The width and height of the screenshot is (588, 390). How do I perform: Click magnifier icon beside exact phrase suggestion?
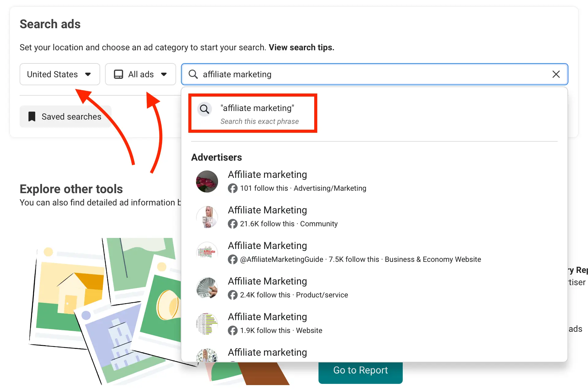coord(205,109)
